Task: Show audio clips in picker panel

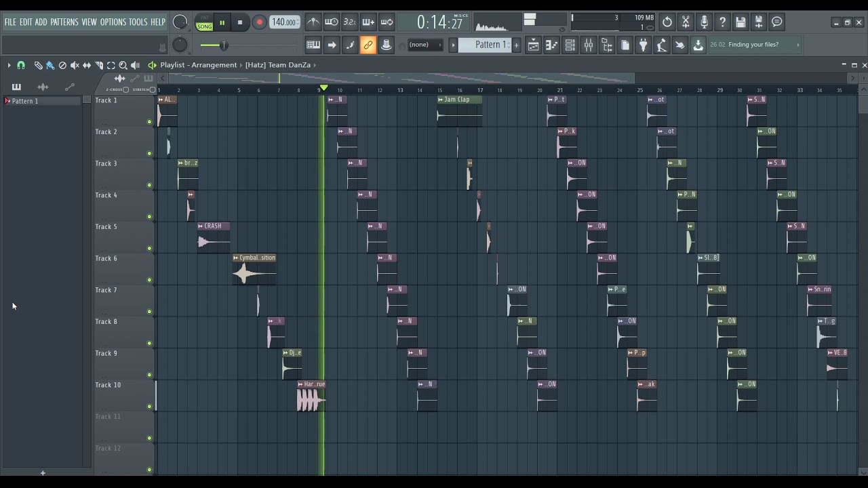Action: coord(43,87)
